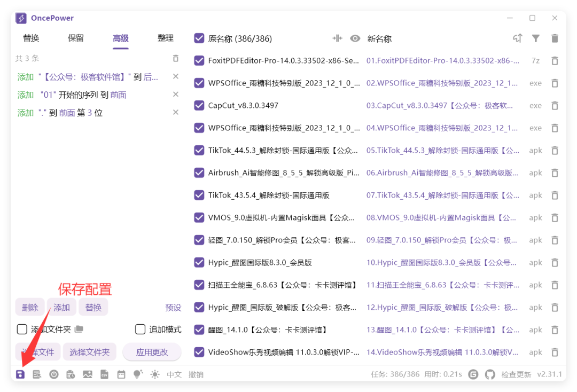
Task: Click the rule text 添加 "01" 开始的序列 到 前面
Action: point(72,95)
